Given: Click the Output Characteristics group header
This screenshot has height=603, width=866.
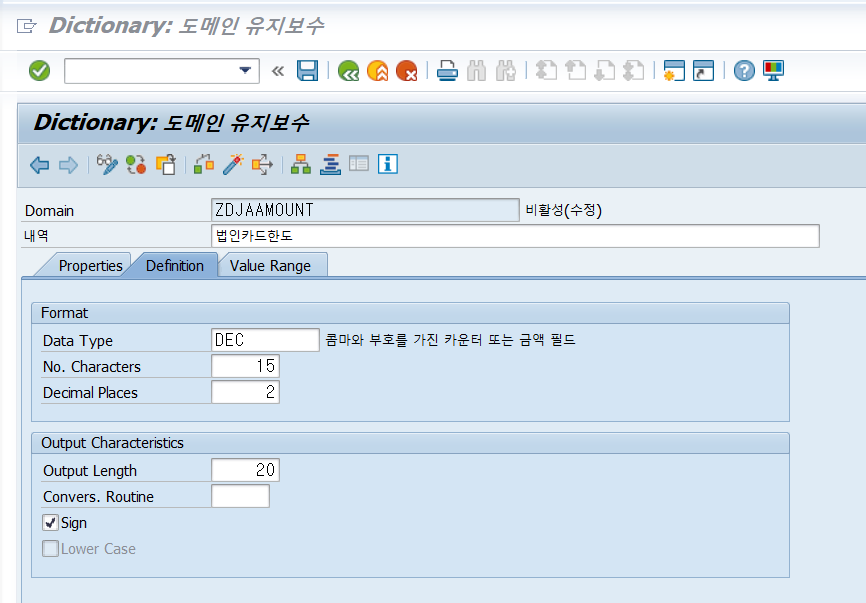Looking at the screenshot, I should click(410, 443).
